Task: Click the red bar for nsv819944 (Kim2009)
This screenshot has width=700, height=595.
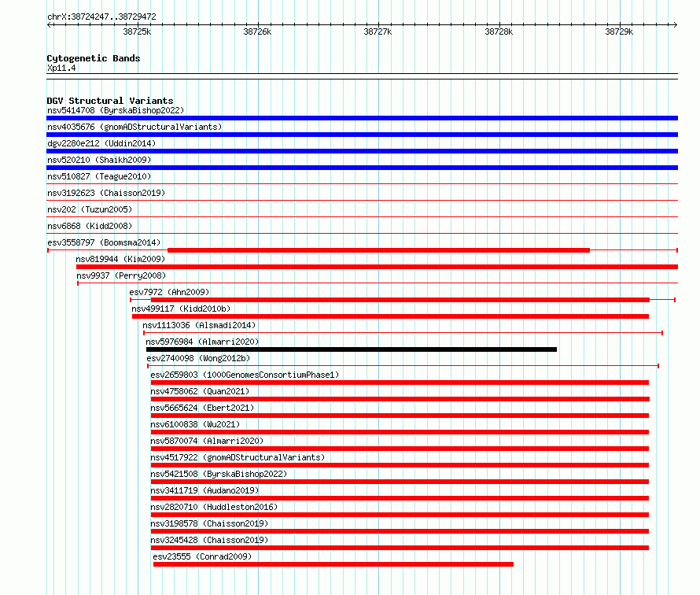Action: click(378, 267)
